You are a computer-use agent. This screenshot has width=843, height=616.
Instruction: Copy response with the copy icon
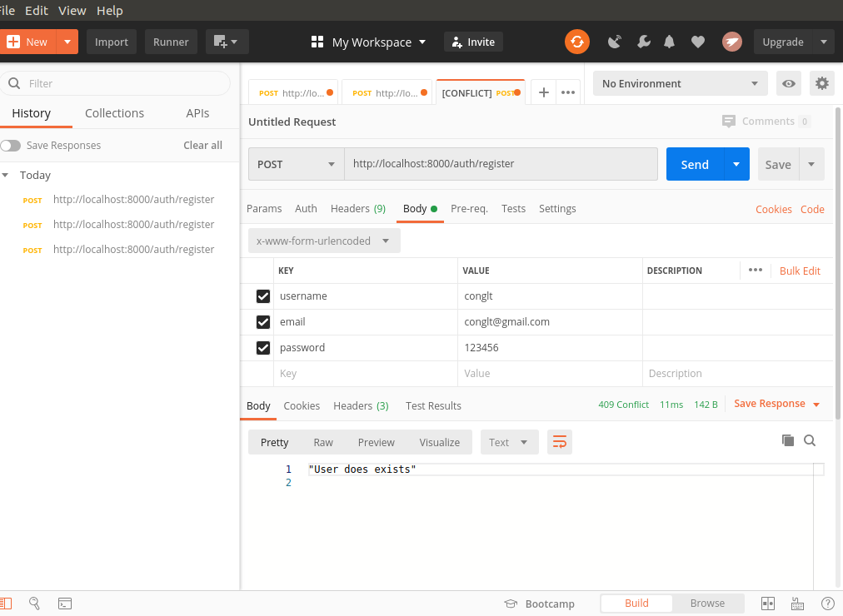tap(787, 441)
